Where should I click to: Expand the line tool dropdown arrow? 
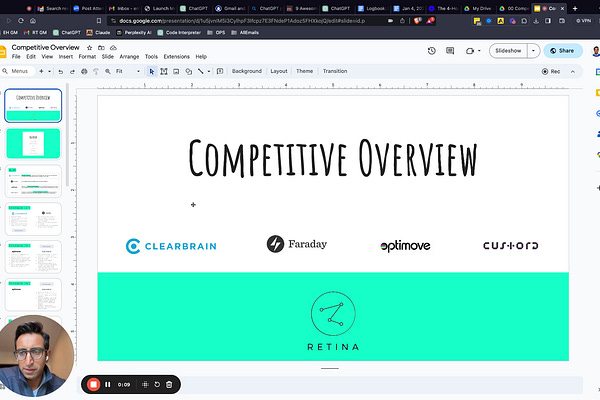[x=209, y=71]
